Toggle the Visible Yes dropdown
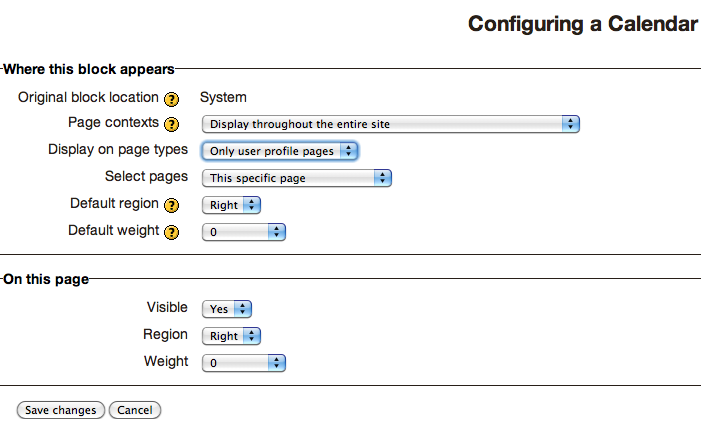Image resolution: width=701 pixels, height=447 pixels. (x=227, y=309)
